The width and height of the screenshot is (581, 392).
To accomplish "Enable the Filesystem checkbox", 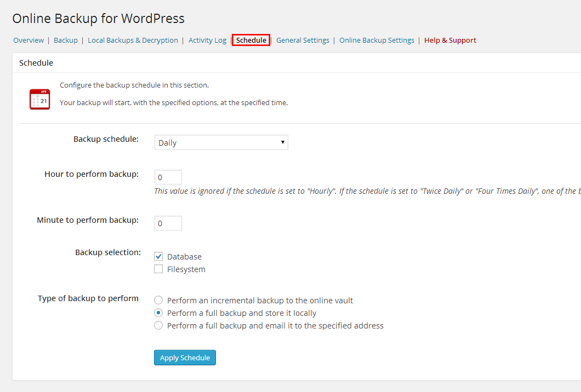I will [158, 269].
